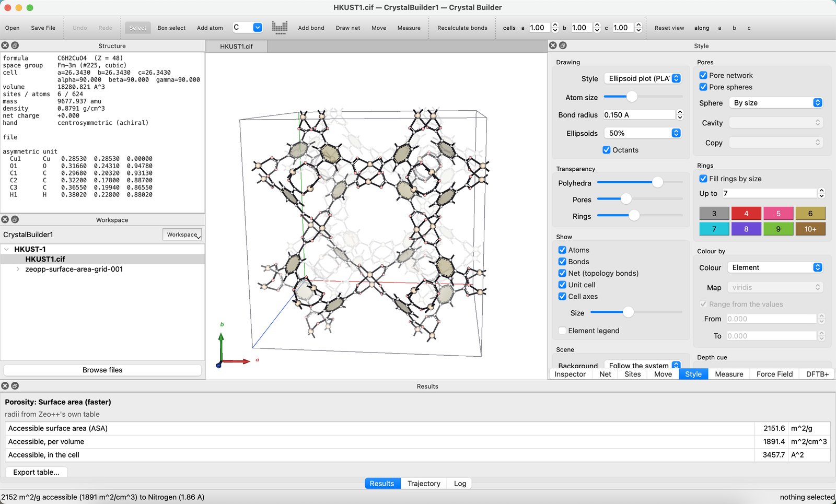Screen dimensions: 836x504
Task: Click the Open button in toolbar
Action: (x=12, y=28)
